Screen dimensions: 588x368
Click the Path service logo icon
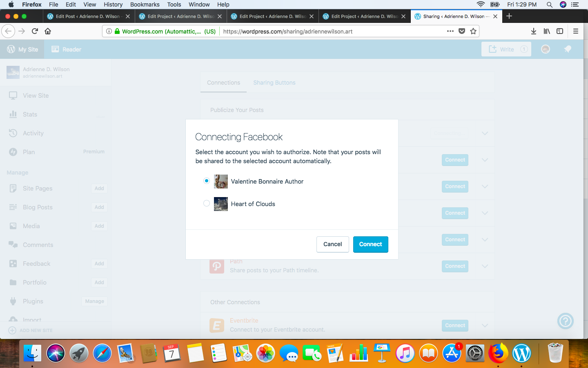(217, 266)
